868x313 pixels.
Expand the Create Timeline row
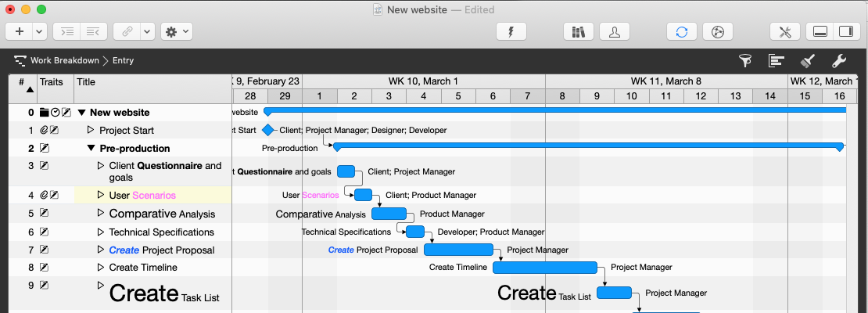point(100,267)
